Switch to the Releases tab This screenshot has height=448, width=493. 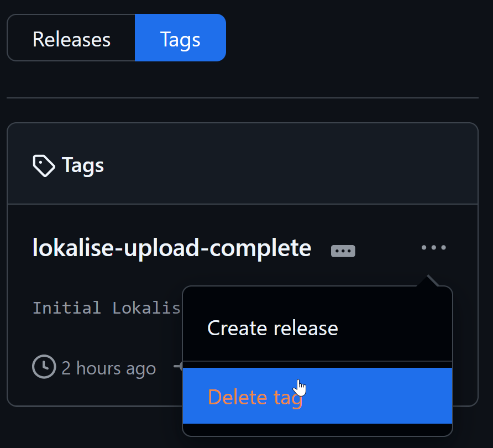[x=71, y=39]
